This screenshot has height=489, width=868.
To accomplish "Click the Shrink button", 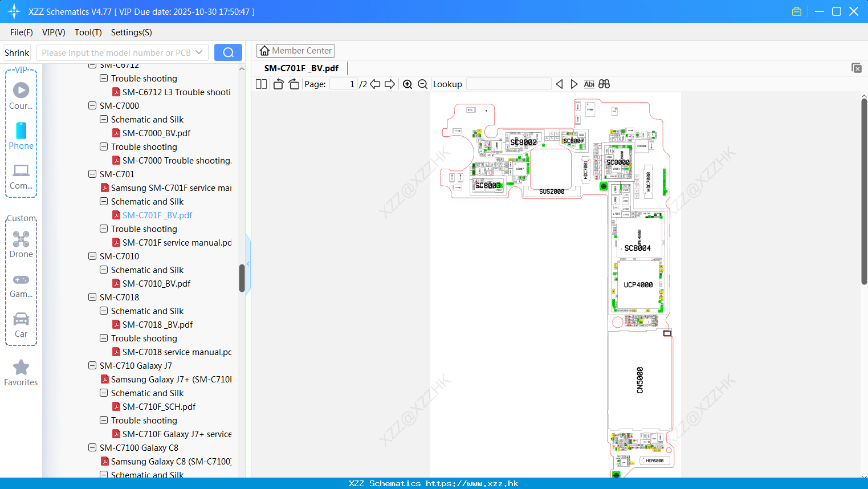I will [17, 52].
